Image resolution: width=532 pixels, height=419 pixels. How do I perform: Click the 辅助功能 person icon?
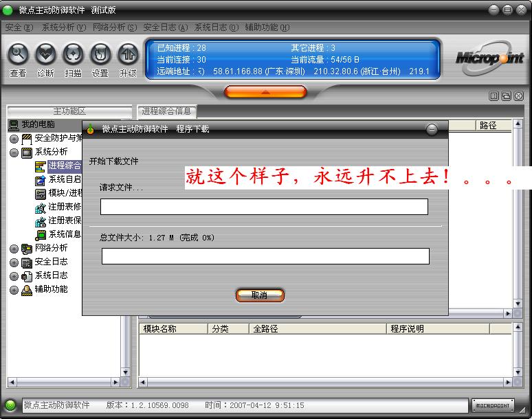(27, 290)
